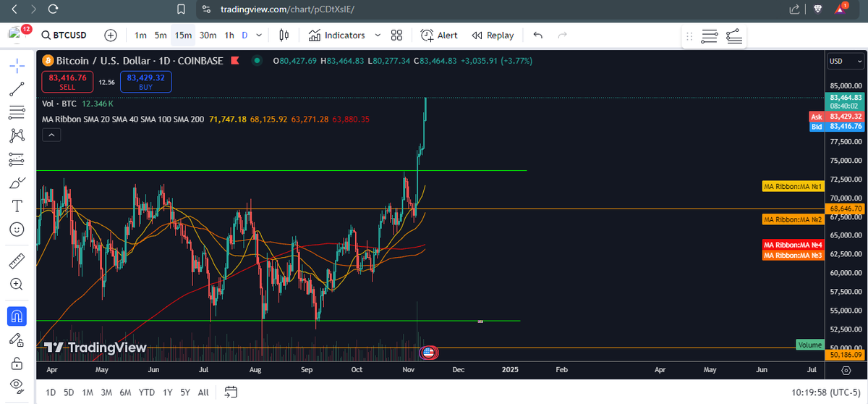Click the blue BUY price button
Viewport: 868px width, 404px height.
145,81
